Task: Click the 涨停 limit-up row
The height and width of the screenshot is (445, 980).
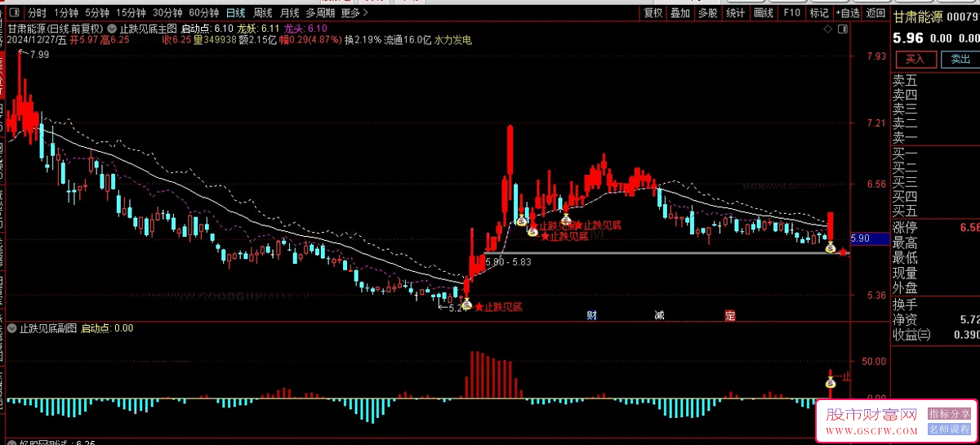Action: tap(935, 227)
